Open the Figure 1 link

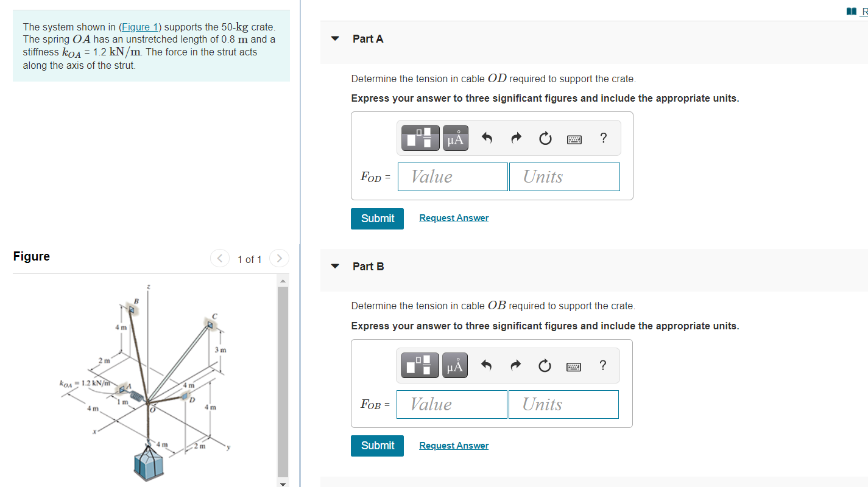coord(140,26)
